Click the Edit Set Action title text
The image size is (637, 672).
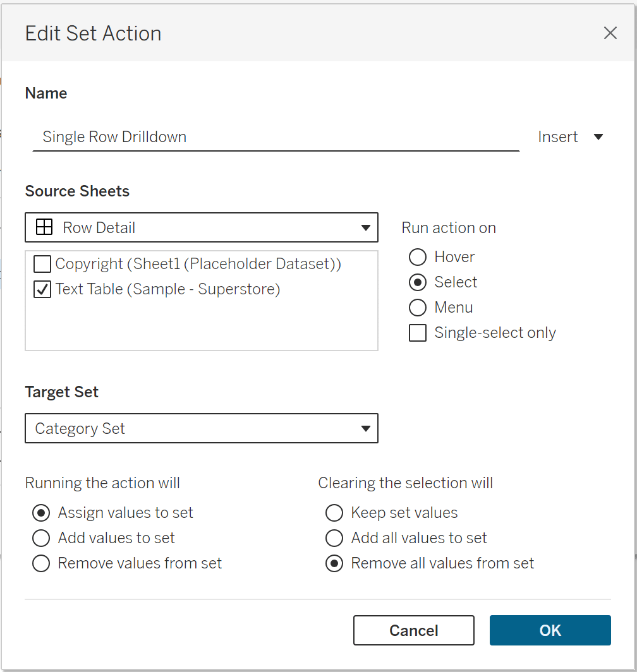point(93,33)
